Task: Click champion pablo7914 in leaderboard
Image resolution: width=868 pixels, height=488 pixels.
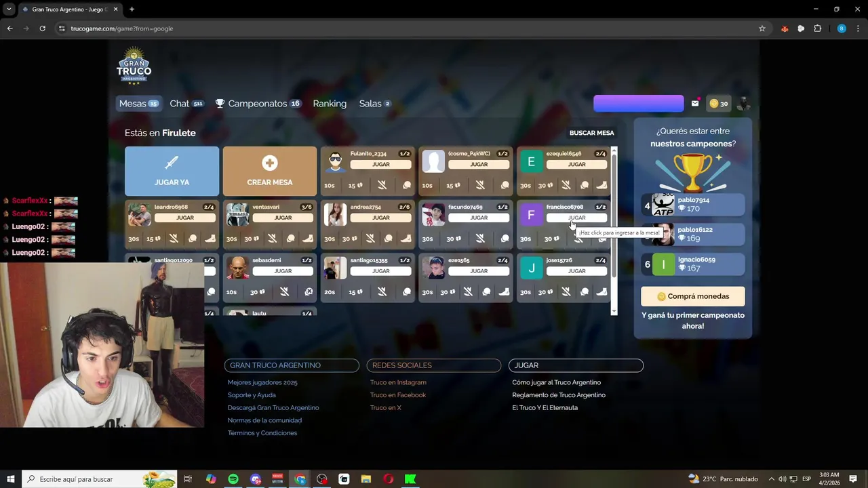Action: 693,205
